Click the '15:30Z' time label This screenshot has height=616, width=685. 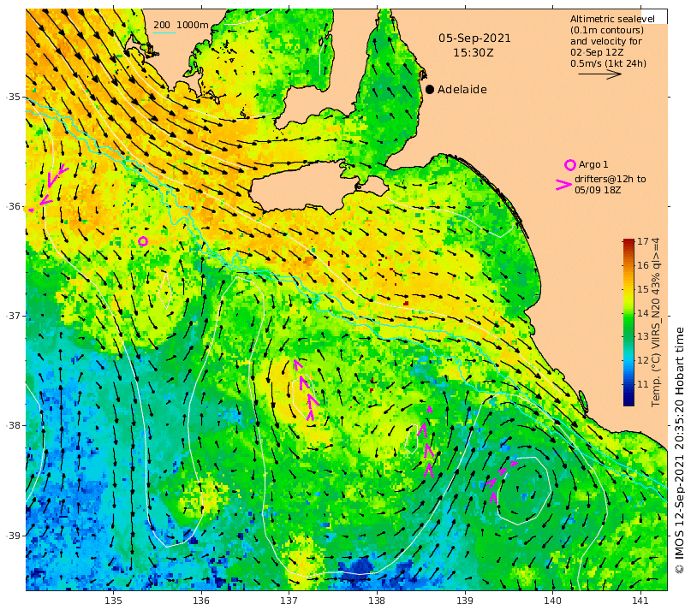pyautogui.click(x=474, y=53)
